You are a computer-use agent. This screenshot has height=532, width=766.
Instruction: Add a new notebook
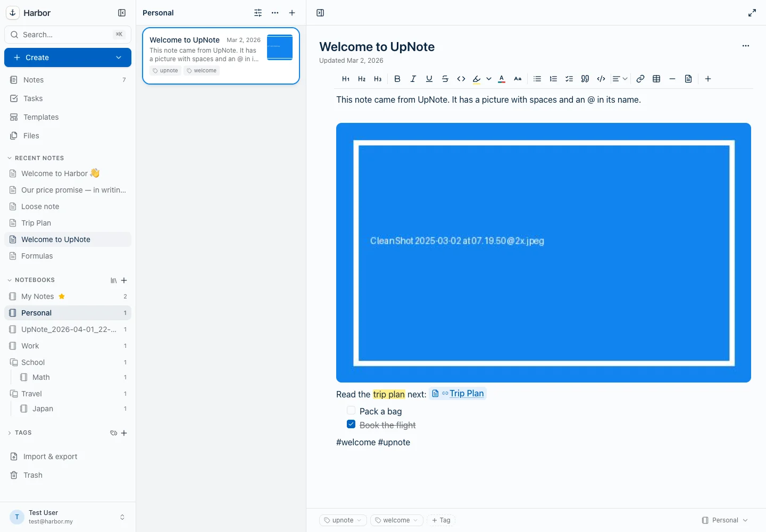click(x=124, y=280)
